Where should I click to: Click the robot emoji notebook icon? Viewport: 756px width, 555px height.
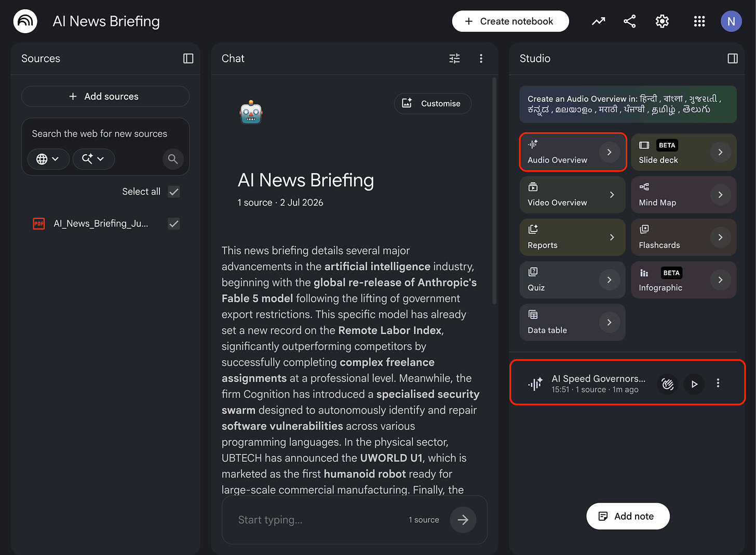coord(251,112)
